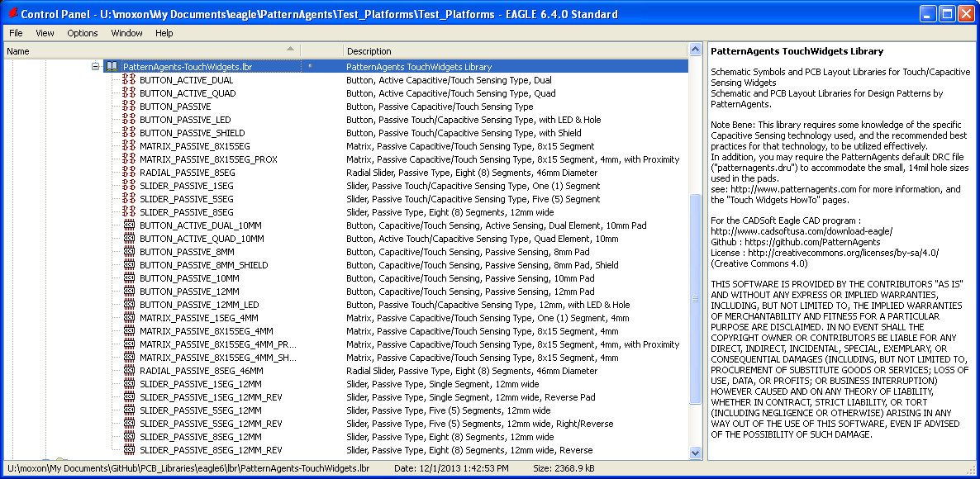Sort by the Name column header
The image size is (980, 479).
point(152,50)
